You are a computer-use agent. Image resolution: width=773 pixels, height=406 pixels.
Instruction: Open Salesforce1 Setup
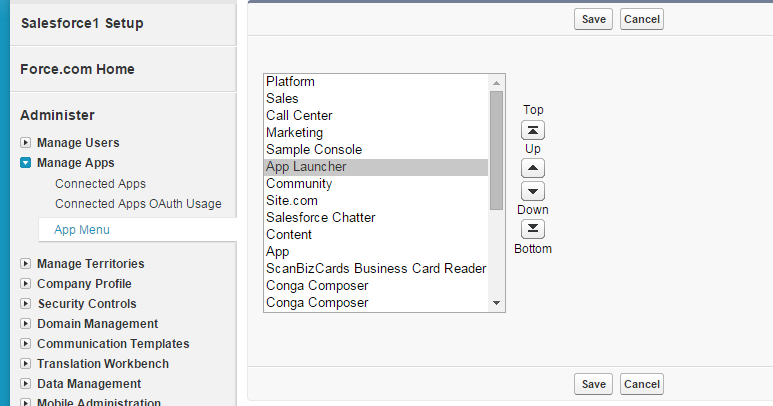82,23
